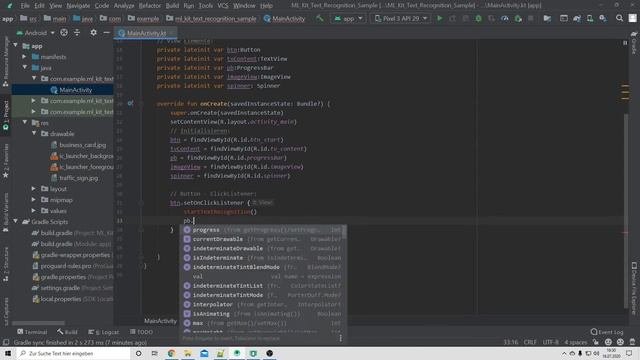Click the user avatar icon at top right
Viewport: 640px width, 360px height.
[633, 18]
